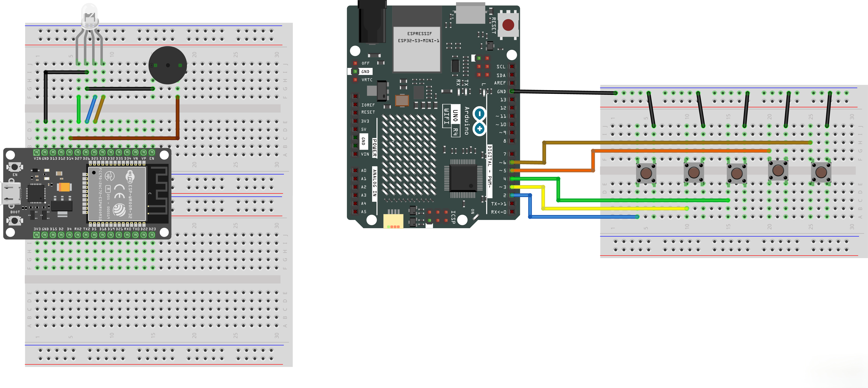This screenshot has width=868, height=388.
Task: Click the 5V power pin label
Action: click(x=364, y=129)
